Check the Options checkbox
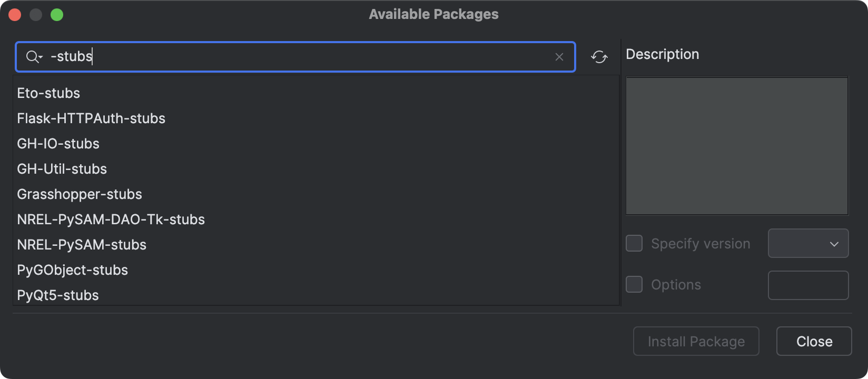 pos(634,284)
